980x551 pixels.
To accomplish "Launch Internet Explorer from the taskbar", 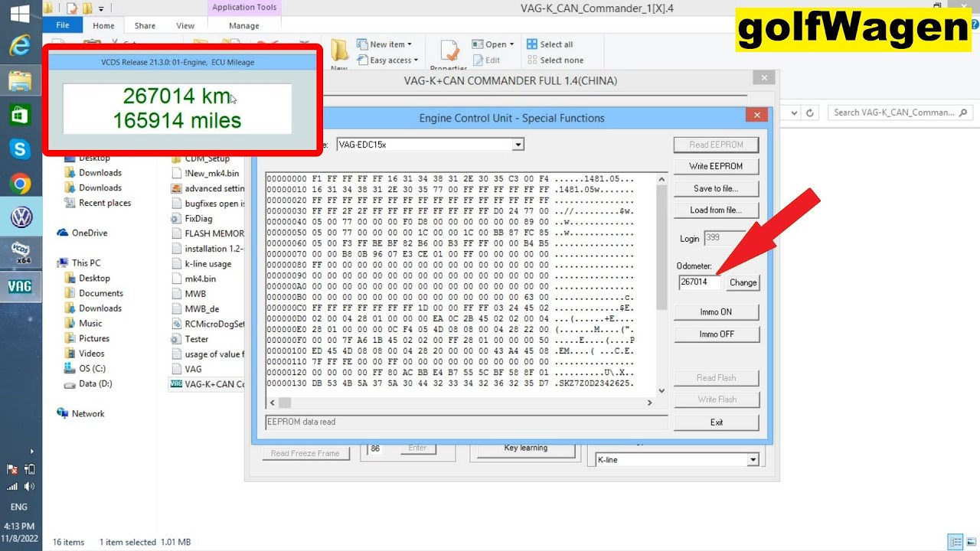I will [x=20, y=47].
